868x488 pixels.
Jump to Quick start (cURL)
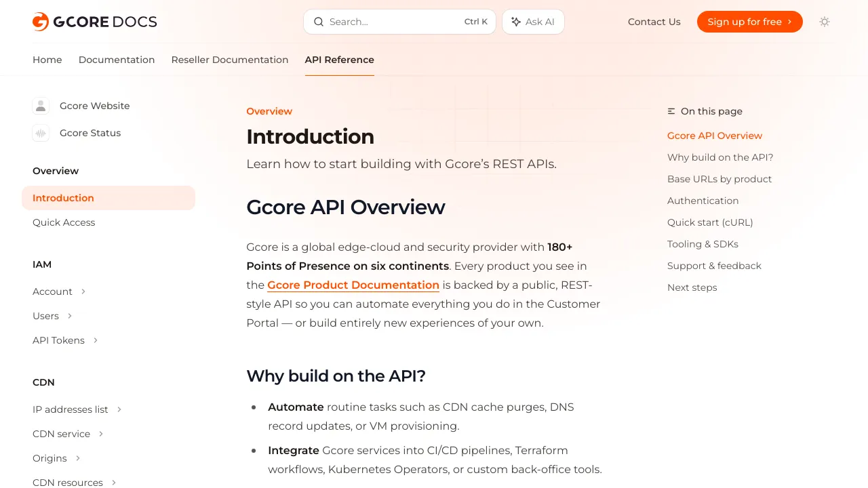(x=710, y=222)
